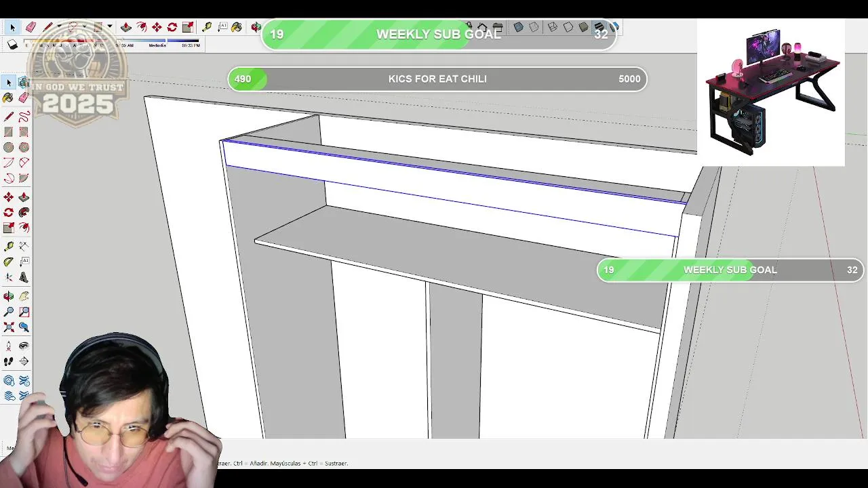The image size is (868, 488).
Task: Select the Position Camera tool
Action: [x=8, y=346]
